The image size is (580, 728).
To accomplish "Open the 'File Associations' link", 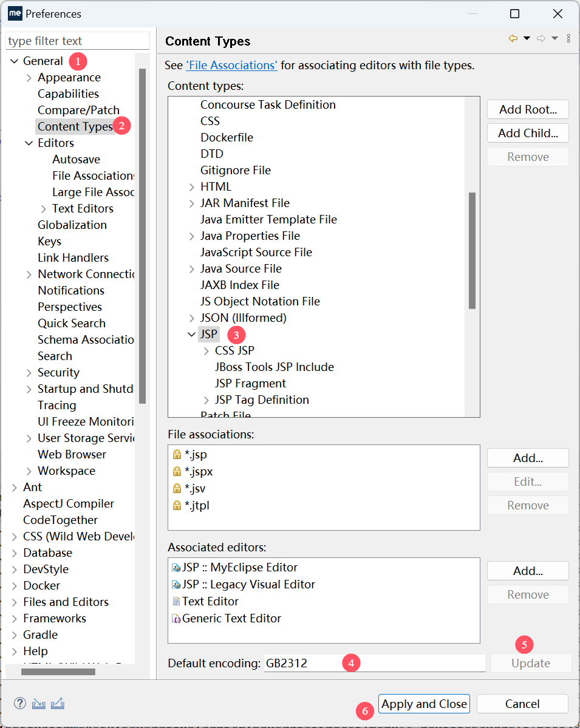I will coord(231,65).
